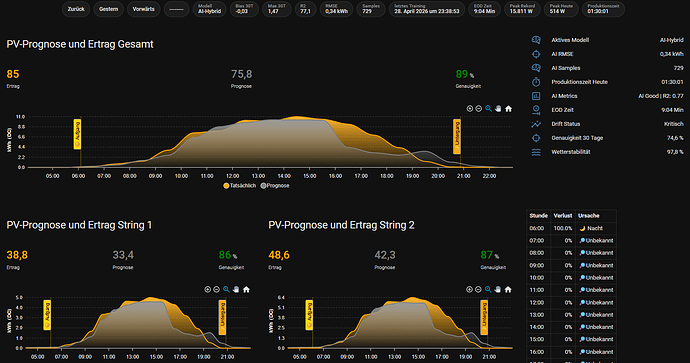The image size is (690, 363).
Task: Click the letztes Training timestamp chip
Action: point(426,9)
